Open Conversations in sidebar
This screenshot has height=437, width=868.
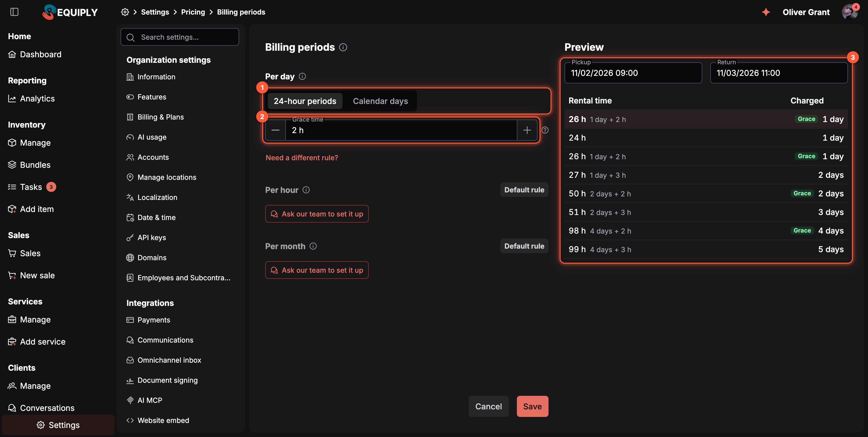point(41,408)
